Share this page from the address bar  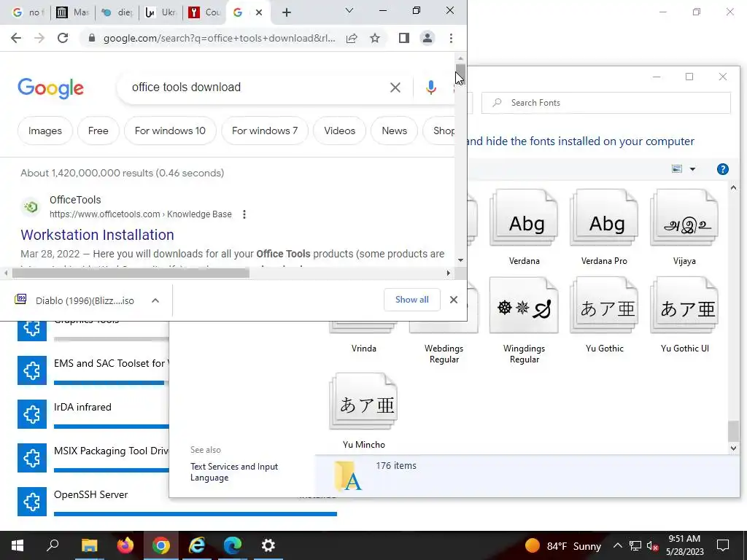(x=352, y=38)
